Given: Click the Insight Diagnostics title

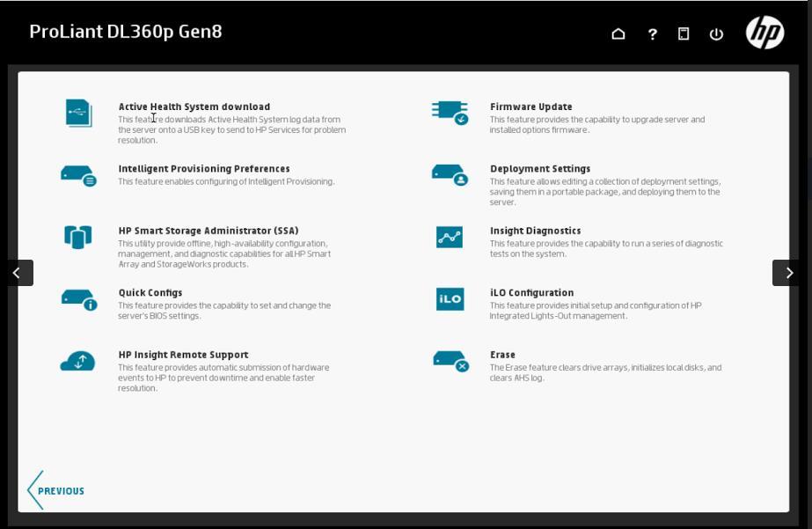Looking at the screenshot, I should (536, 231).
